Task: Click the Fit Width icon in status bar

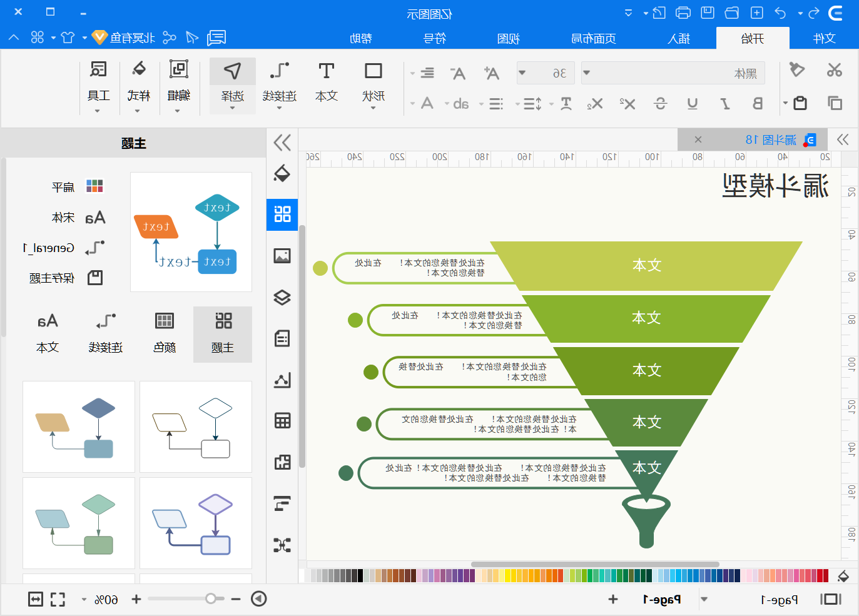Action: pos(36,599)
